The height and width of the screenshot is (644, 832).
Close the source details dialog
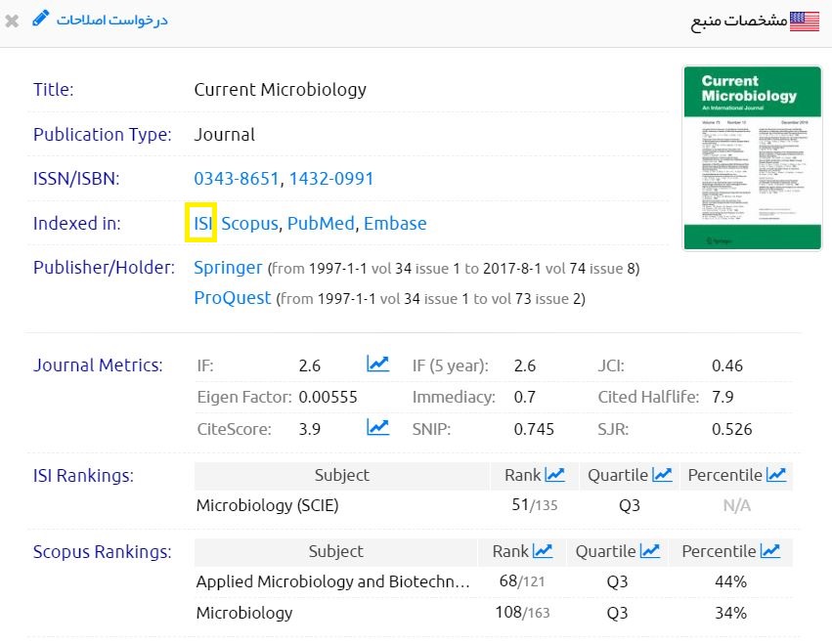click(12, 21)
